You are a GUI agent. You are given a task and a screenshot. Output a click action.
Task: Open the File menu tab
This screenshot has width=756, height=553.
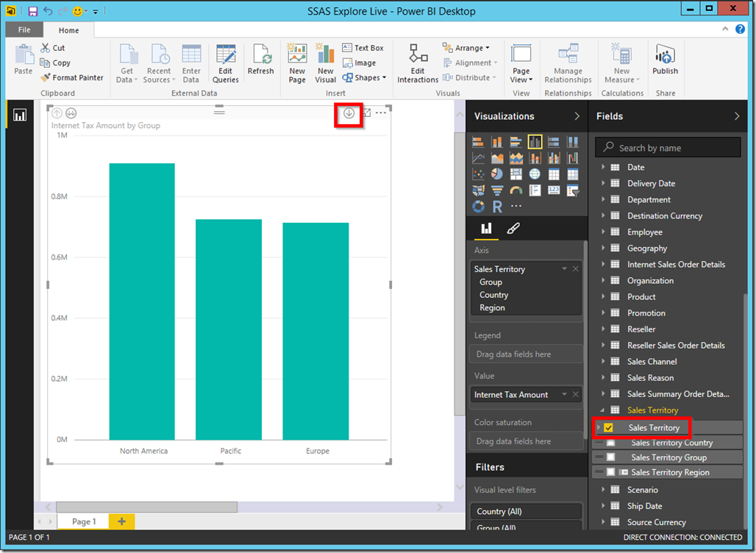pyautogui.click(x=24, y=30)
